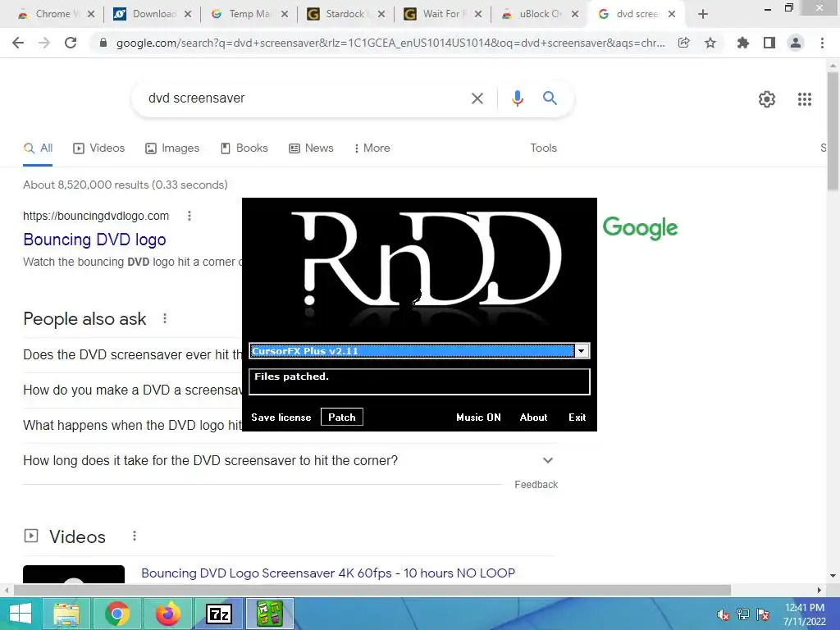Expand Does the DVD screensaver ever hit question

coord(132,354)
